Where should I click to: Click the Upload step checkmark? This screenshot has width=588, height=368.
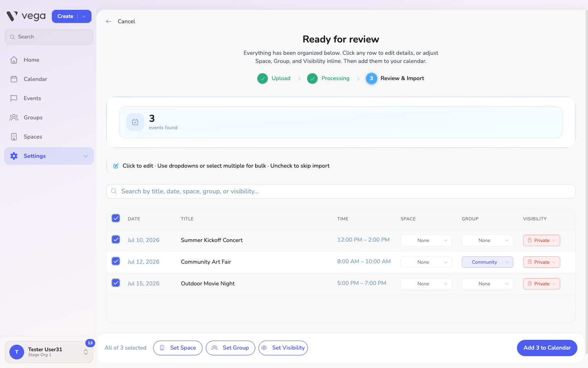point(263,78)
